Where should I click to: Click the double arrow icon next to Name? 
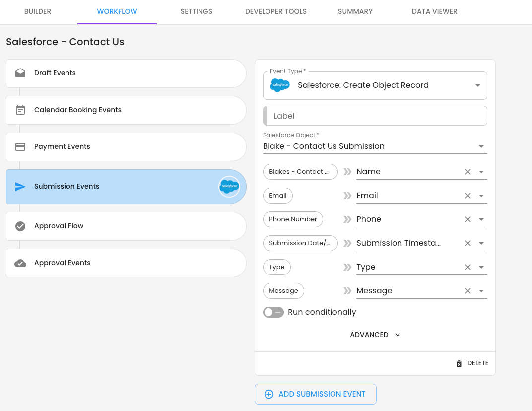pos(347,172)
